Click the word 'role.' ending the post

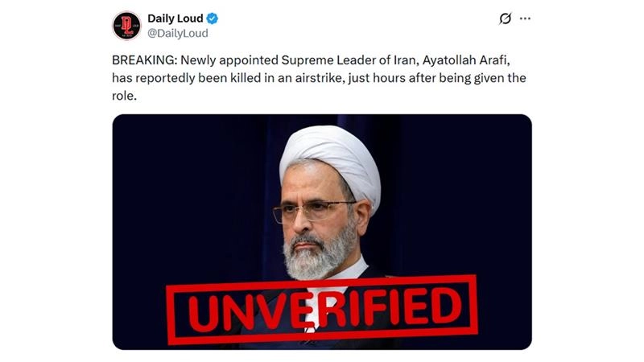(124, 96)
